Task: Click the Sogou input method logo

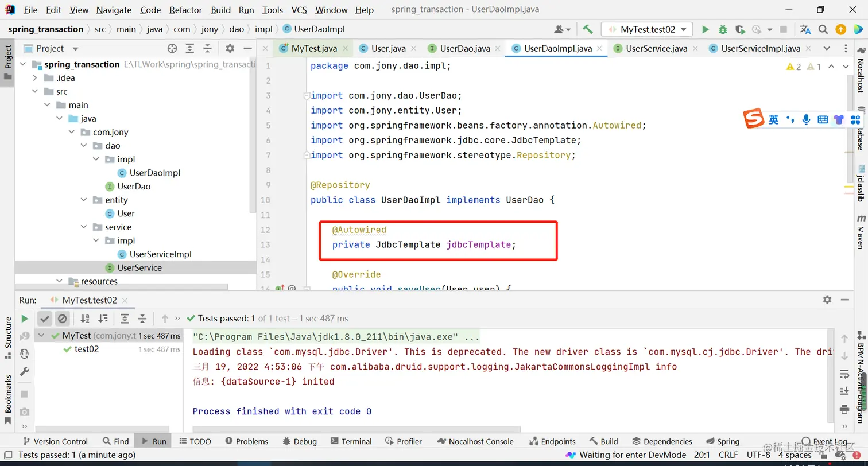Action: pyautogui.click(x=754, y=119)
